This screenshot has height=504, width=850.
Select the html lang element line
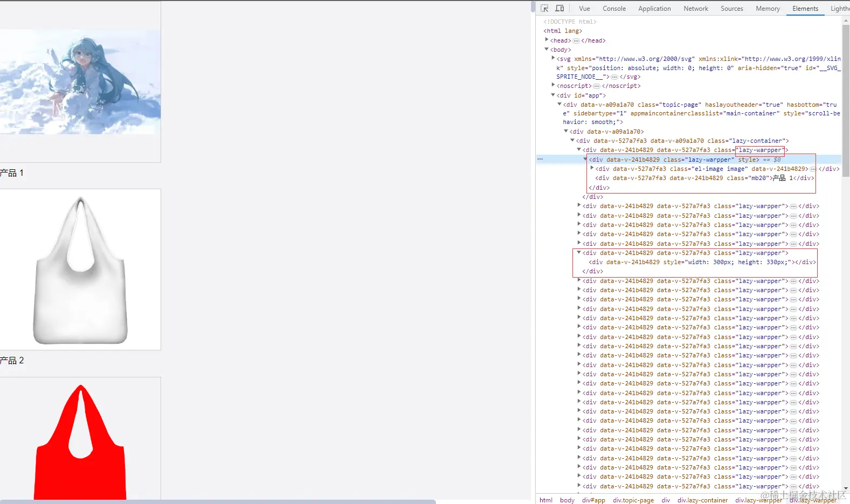click(563, 31)
